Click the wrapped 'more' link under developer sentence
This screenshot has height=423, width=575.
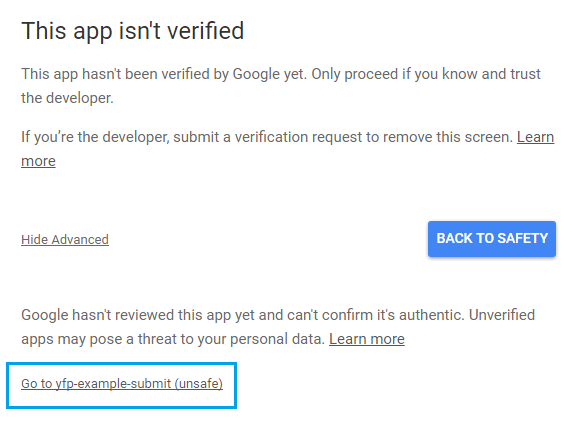click(39, 161)
